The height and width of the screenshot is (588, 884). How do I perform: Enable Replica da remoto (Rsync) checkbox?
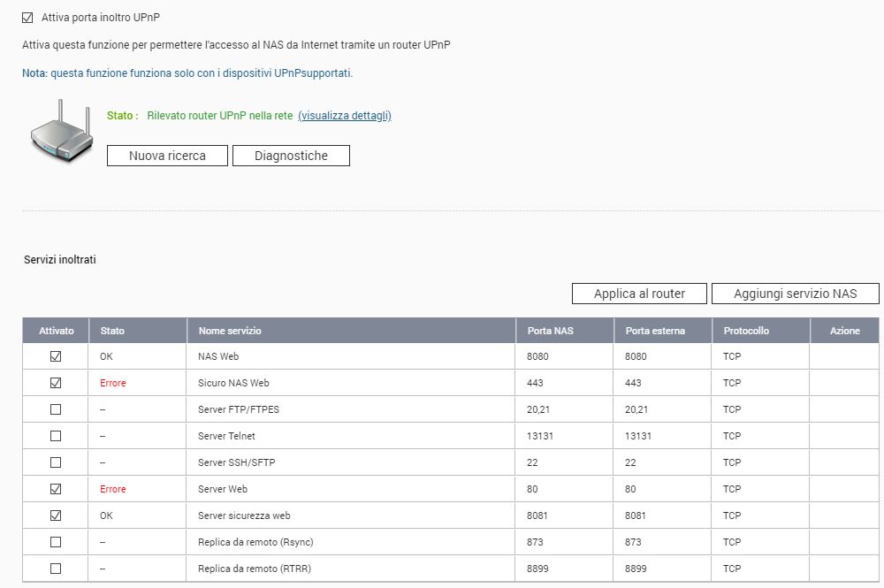click(x=56, y=542)
